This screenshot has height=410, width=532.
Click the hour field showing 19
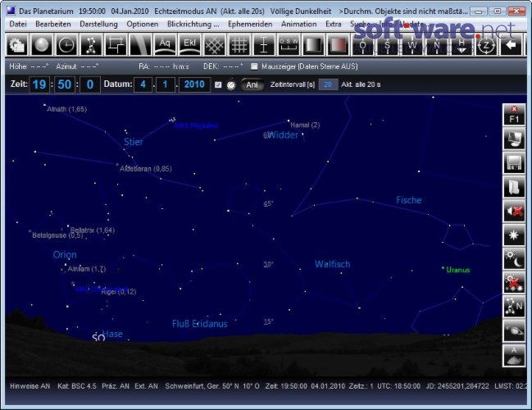39,84
